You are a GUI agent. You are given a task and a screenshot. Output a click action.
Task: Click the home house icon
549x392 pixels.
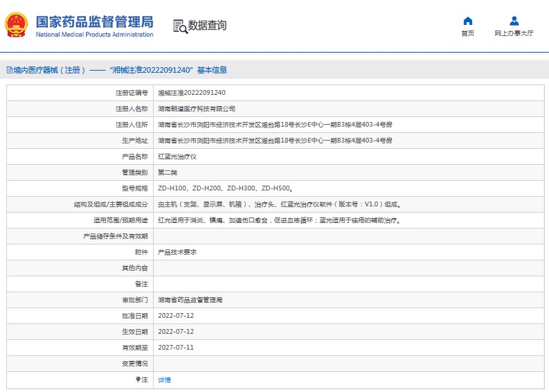pos(468,21)
